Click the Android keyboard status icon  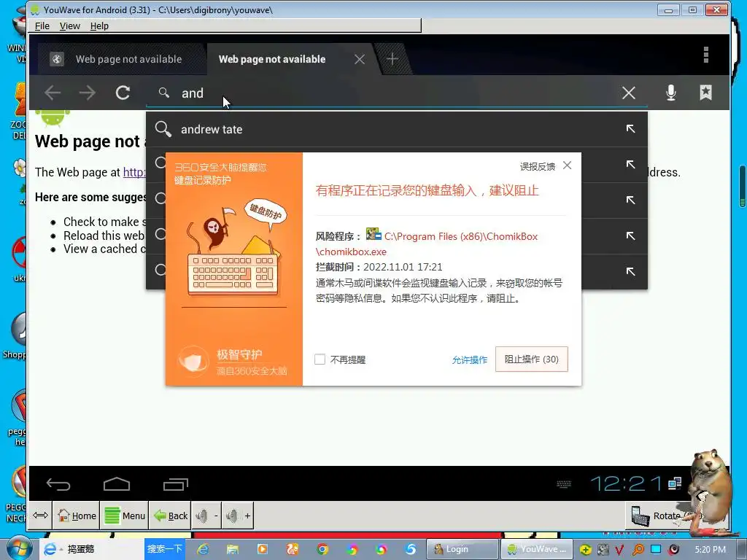[564, 484]
